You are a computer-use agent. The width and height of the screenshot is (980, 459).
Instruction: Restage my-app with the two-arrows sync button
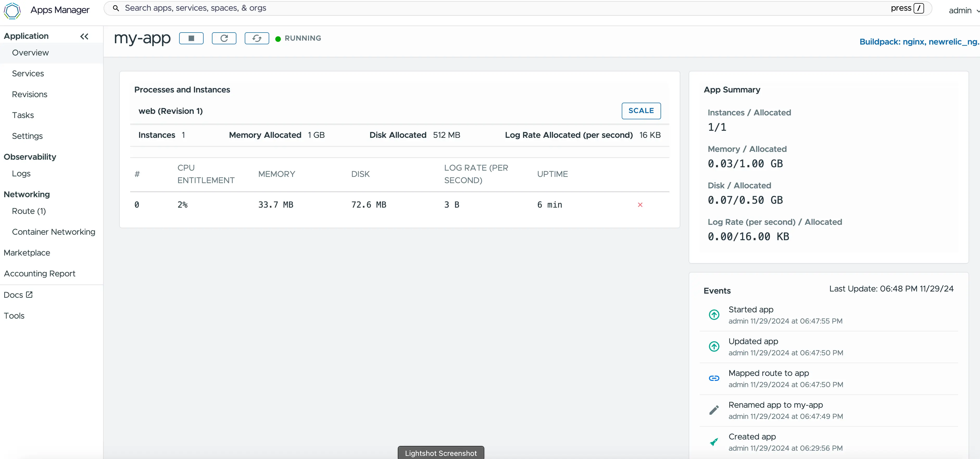(x=257, y=38)
